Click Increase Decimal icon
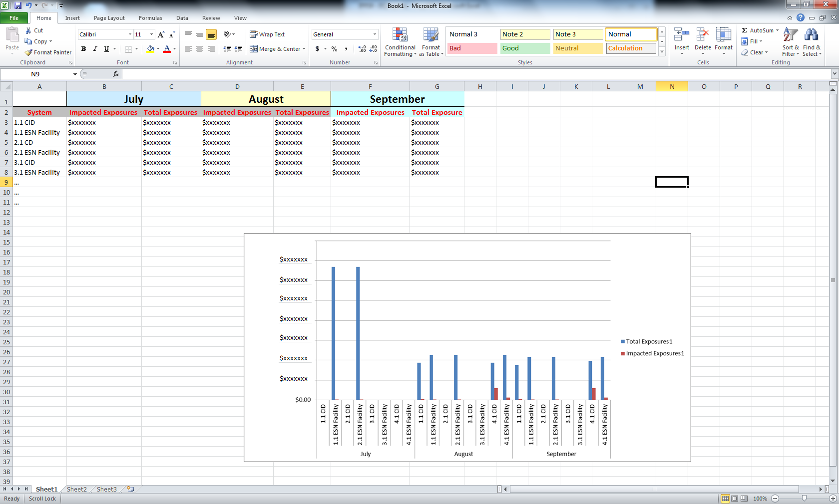 click(x=362, y=49)
